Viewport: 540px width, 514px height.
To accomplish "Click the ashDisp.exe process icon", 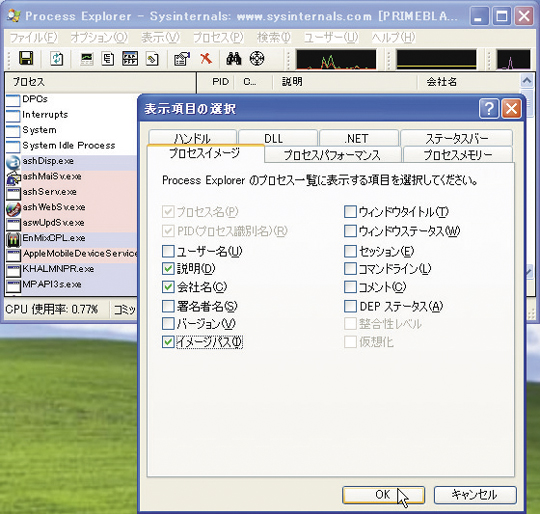I will click(13, 162).
